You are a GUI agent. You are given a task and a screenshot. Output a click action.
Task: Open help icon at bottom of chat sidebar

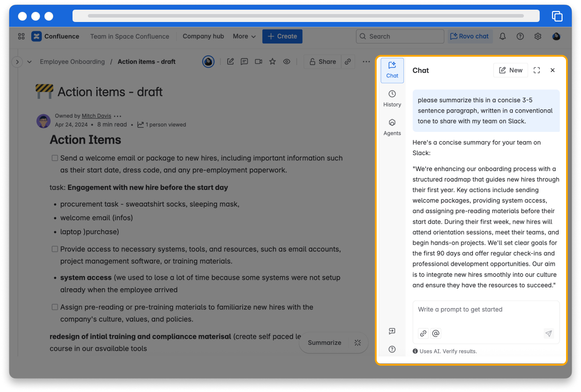coord(392,349)
